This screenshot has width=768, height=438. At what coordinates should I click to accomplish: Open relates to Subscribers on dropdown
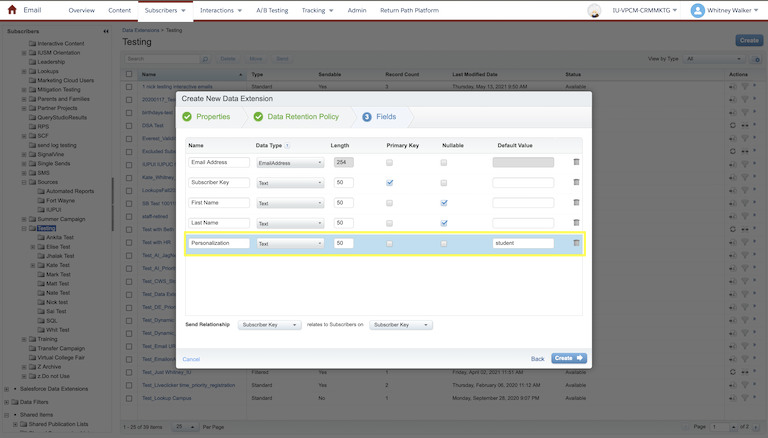pos(401,325)
